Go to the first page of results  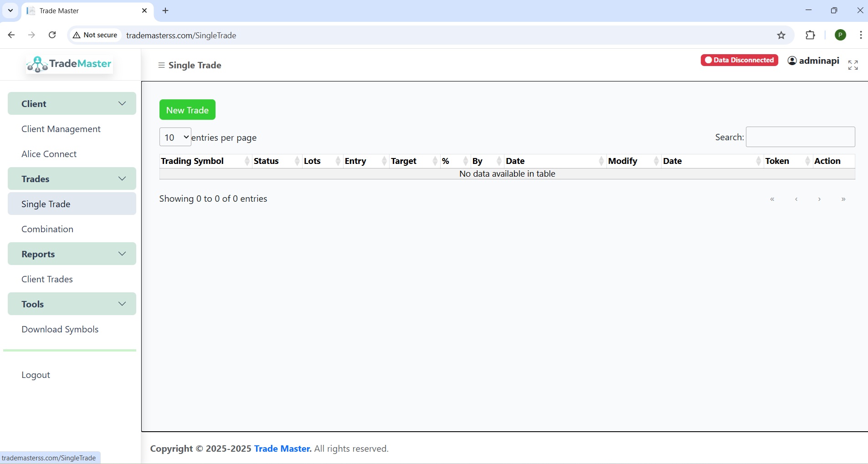772,199
